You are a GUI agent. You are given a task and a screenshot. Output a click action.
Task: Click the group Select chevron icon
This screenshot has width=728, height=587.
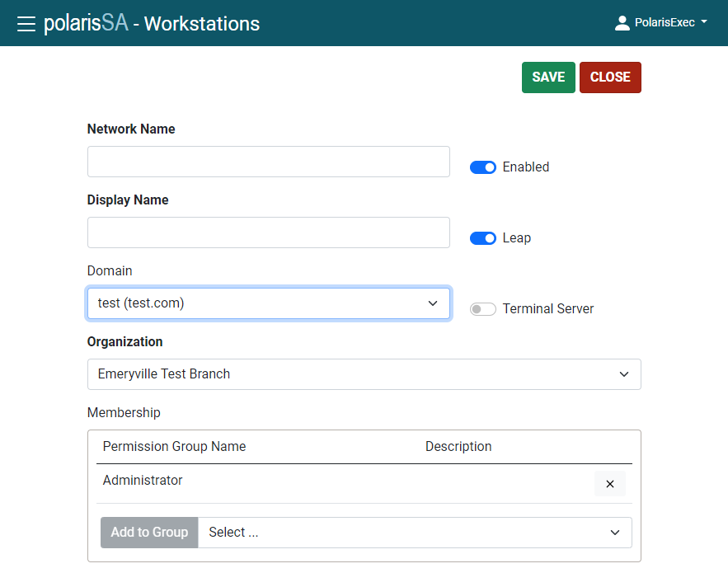click(x=615, y=533)
